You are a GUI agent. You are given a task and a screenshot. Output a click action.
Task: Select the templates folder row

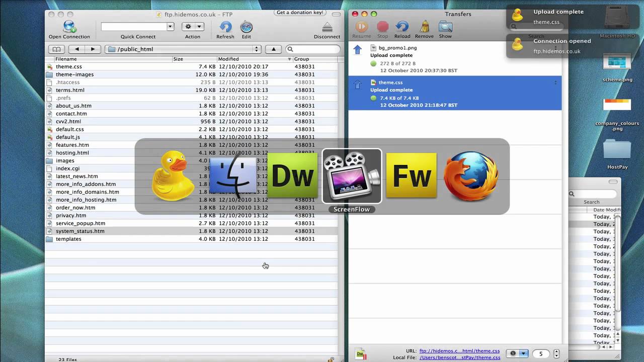(x=191, y=239)
